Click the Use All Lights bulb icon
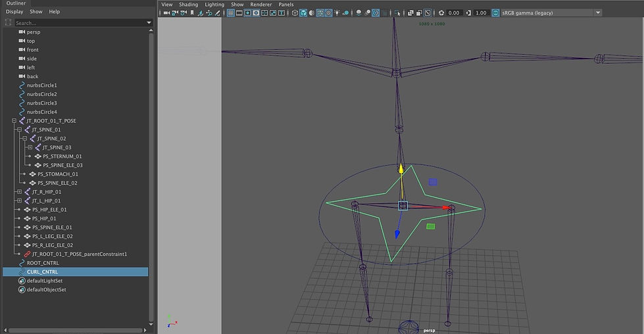This screenshot has width=644, height=334. pyautogui.click(x=337, y=12)
